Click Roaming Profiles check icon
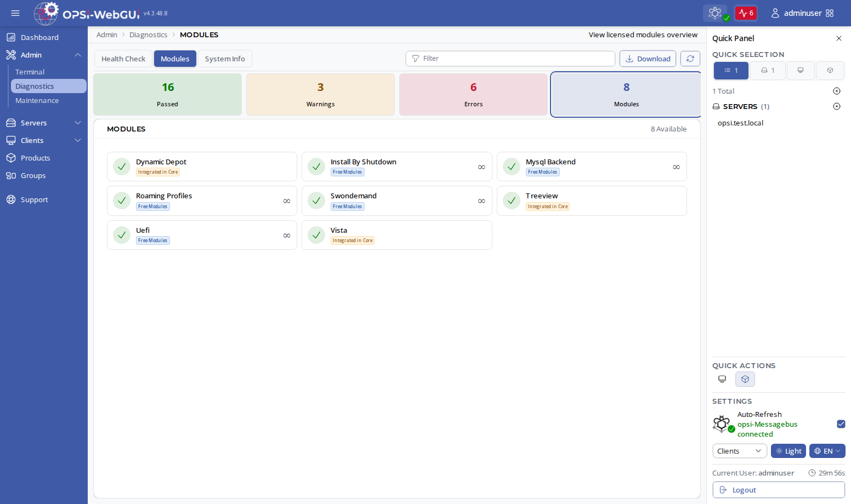The image size is (851, 504). click(x=122, y=201)
